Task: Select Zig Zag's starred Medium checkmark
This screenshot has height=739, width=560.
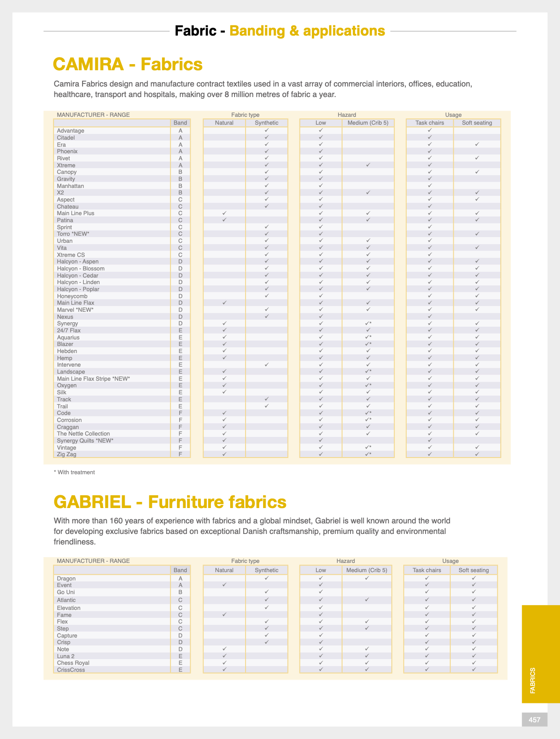Action: (368, 454)
